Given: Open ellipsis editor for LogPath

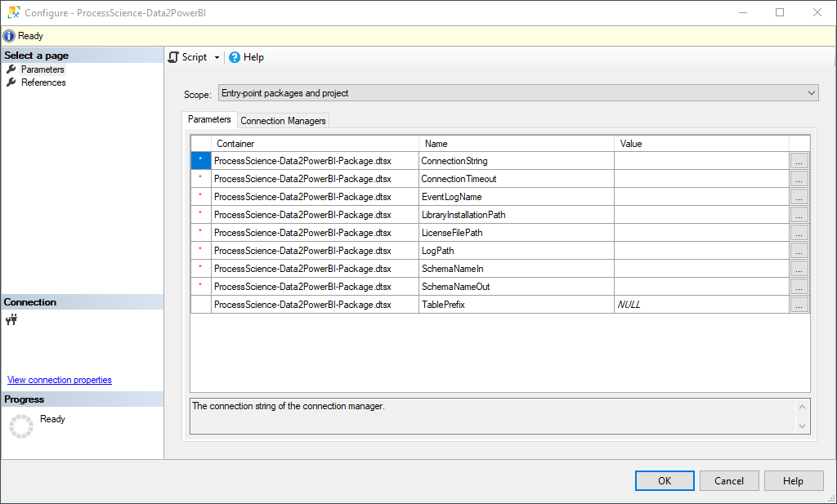Looking at the screenshot, I should point(799,251).
